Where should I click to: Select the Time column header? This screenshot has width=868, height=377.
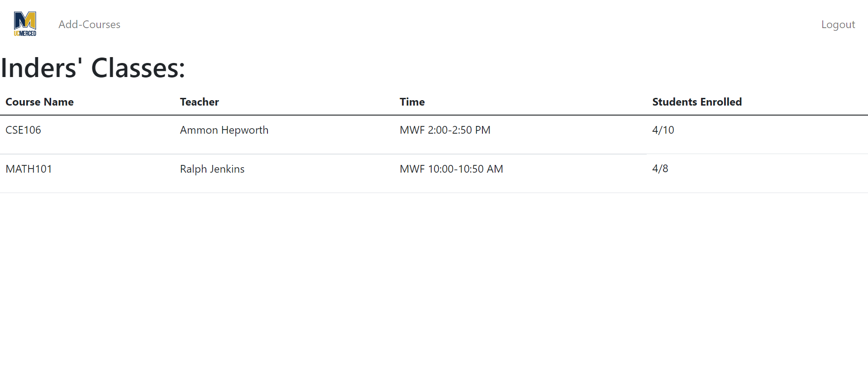(412, 102)
